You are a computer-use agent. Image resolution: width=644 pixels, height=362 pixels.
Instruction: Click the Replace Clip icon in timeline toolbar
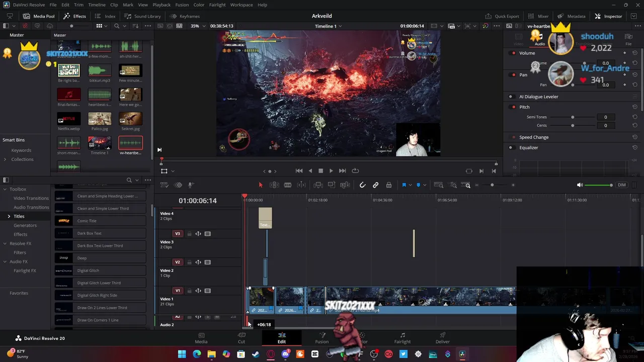click(x=345, y=185)
